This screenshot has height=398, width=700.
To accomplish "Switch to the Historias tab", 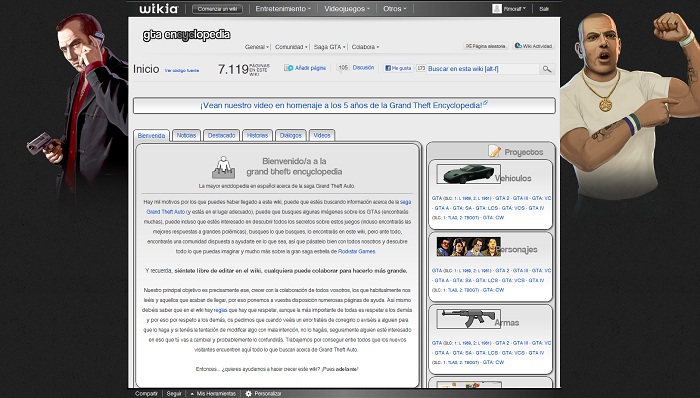I will (257, 135).
